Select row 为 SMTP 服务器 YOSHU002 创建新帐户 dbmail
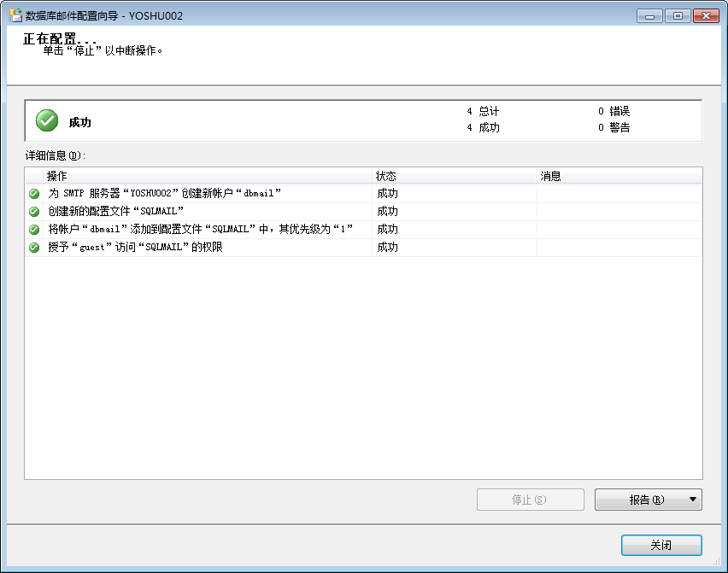Screen dimensions: 728x573 pyautogui.click(x=363, y=194)
